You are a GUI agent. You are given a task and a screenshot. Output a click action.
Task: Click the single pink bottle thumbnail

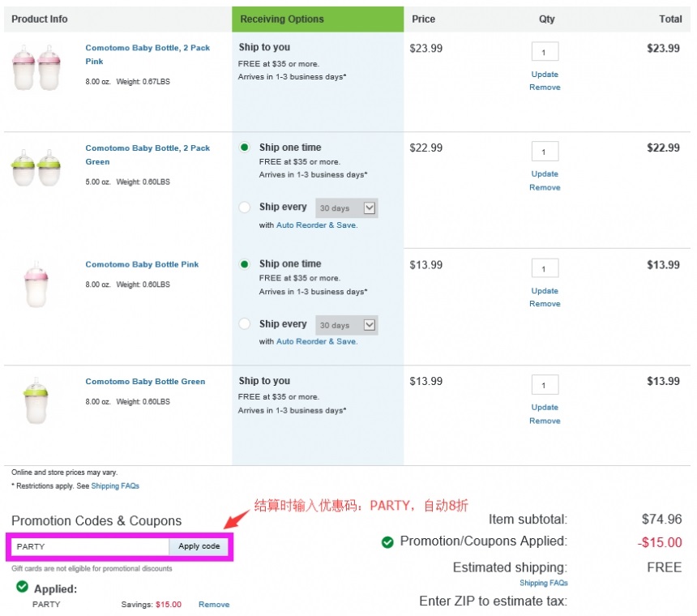[36, 284]
